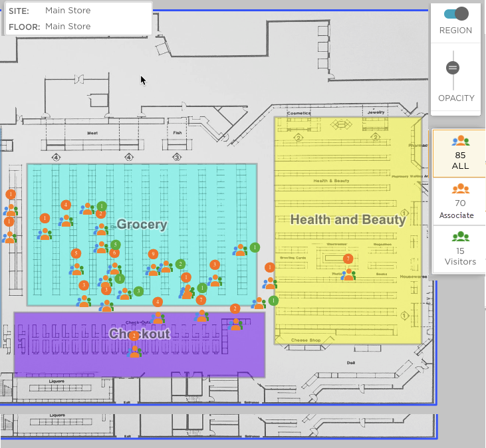Select the visitor cluster with green 3 badge
Image resolution: width=486 pixels, height=448 pixels.
(x=124, y=293)
